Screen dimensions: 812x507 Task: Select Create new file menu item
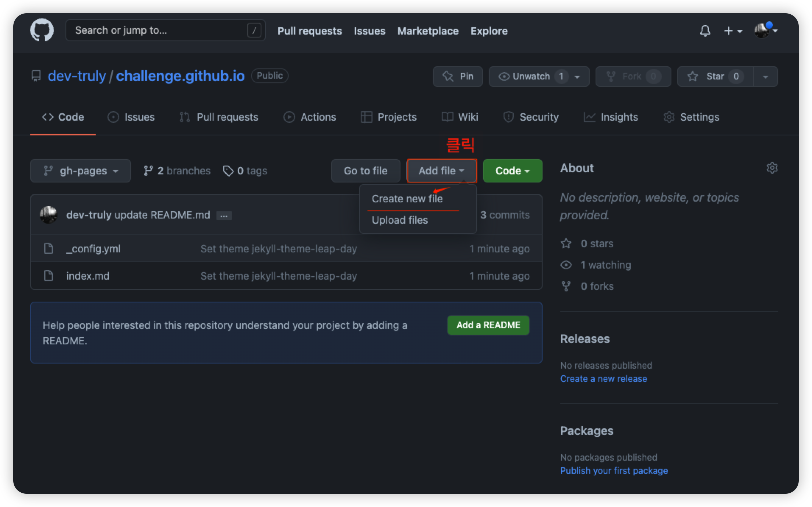click(x=407, y=199)
